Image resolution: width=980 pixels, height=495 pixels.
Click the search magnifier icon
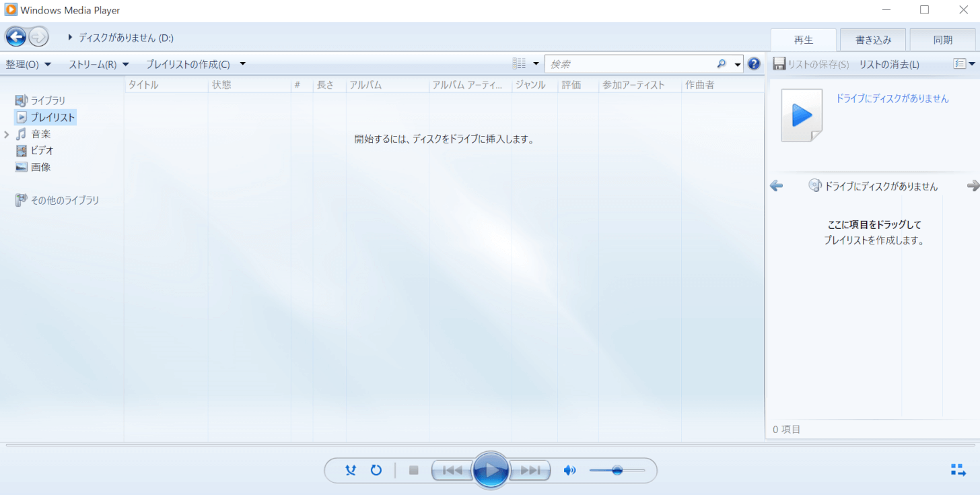click(x=722, y=64)
